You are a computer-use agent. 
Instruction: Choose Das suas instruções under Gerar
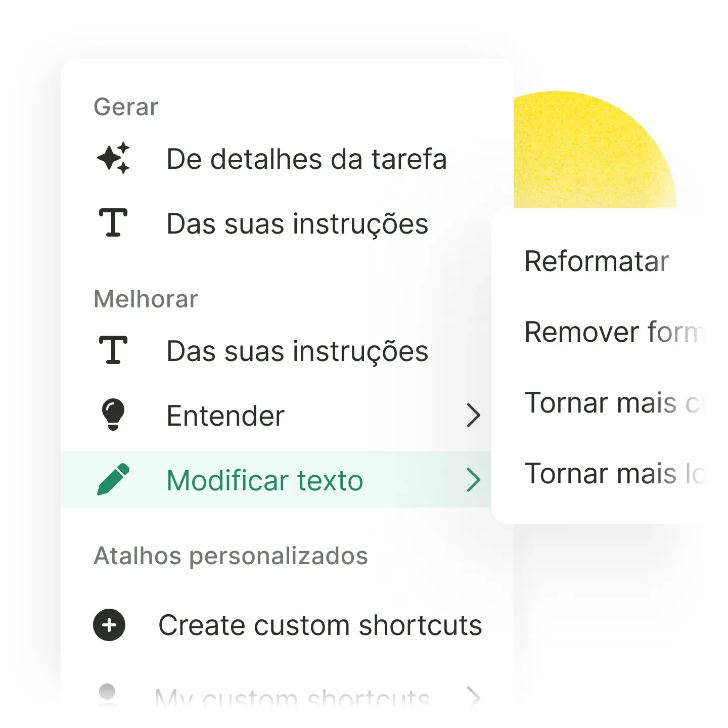[297, 224]
